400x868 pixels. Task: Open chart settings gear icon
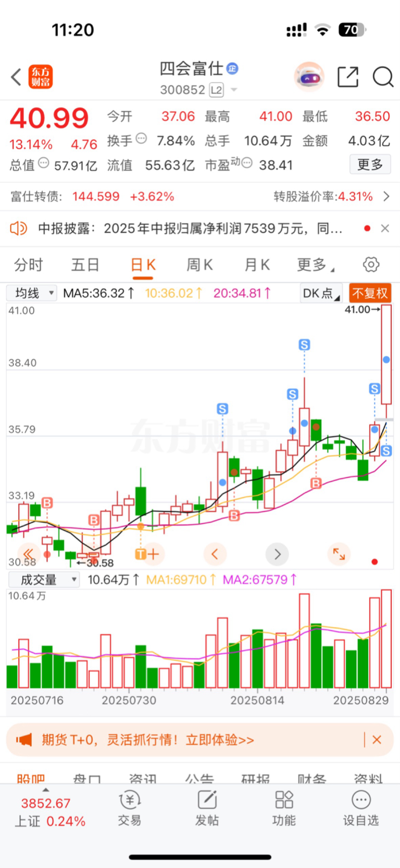point(371,265)
